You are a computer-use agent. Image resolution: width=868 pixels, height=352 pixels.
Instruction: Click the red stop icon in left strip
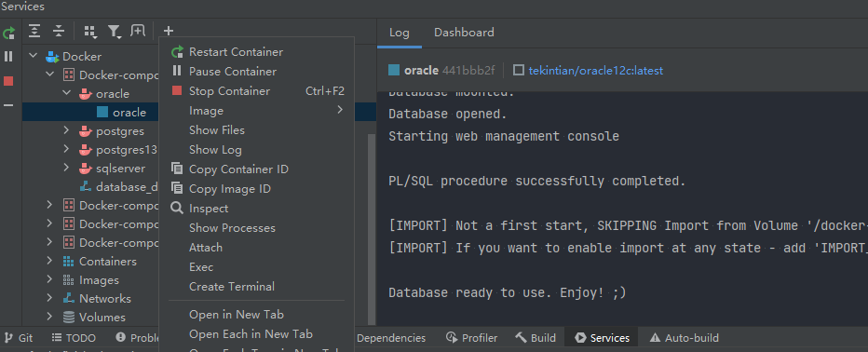[x=8, y=81]
